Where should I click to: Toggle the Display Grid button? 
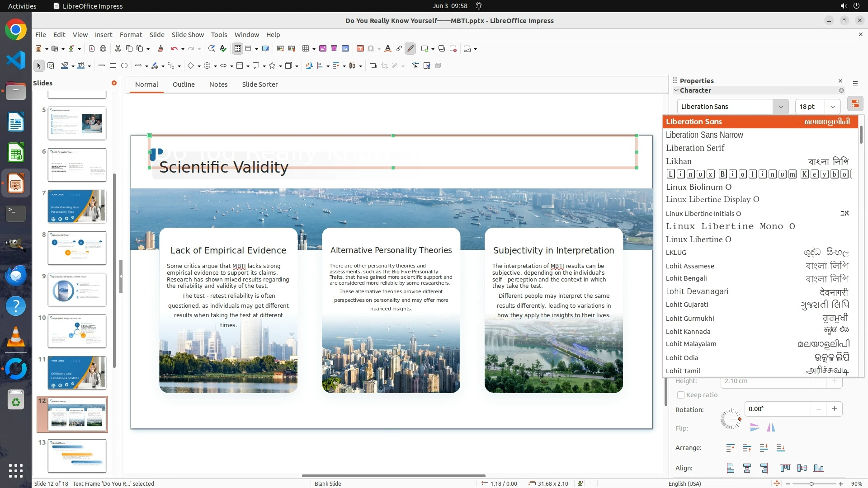[x=237, y=49]
